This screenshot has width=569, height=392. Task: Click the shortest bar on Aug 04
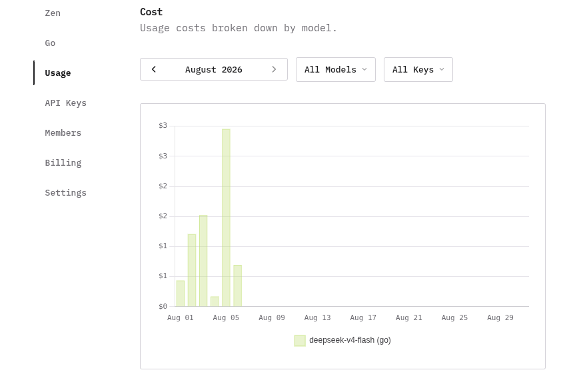click(x=215, y=301)
